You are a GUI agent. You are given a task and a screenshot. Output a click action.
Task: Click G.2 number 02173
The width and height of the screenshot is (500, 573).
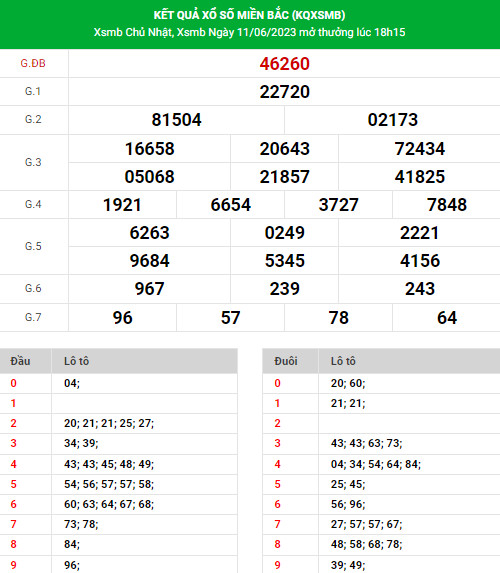click(393, 120)
